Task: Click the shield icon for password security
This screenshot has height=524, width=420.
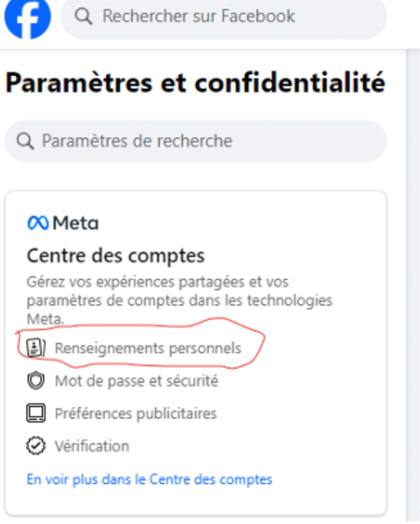Action: pyautogui.click(x=36, y=381)
